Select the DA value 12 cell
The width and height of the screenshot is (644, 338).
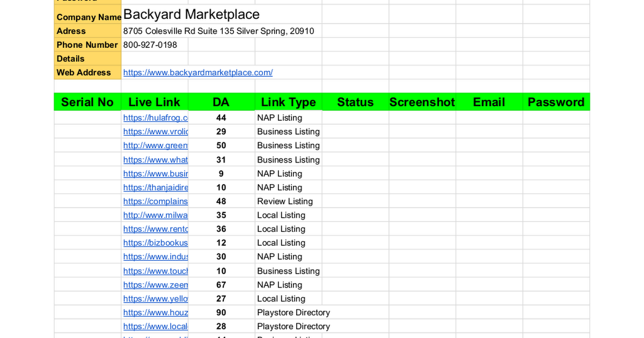[x=221, y=243]
